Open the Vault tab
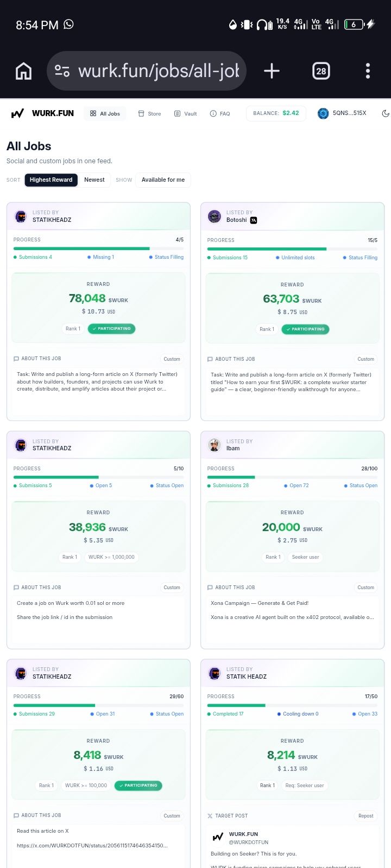Viewport: 391px width, 868px height. click(185, 114)
